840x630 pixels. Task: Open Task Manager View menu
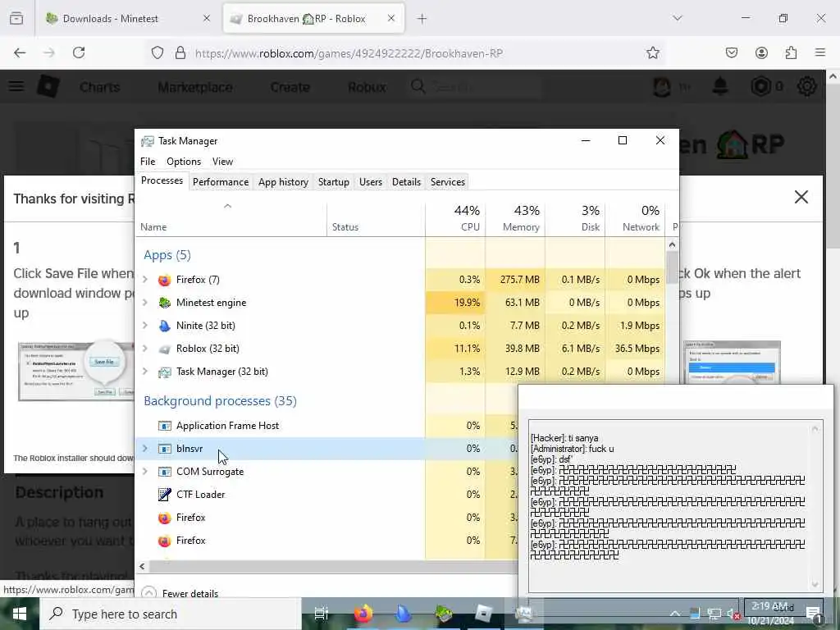point(222,162)
